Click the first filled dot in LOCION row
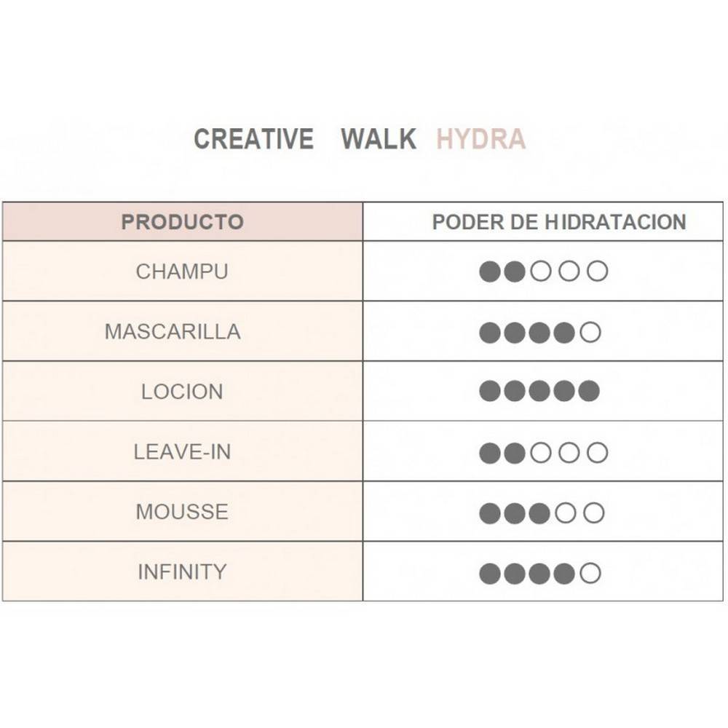Image resolution: width=728 pixels, height=728 pixels. click(490, 392)
